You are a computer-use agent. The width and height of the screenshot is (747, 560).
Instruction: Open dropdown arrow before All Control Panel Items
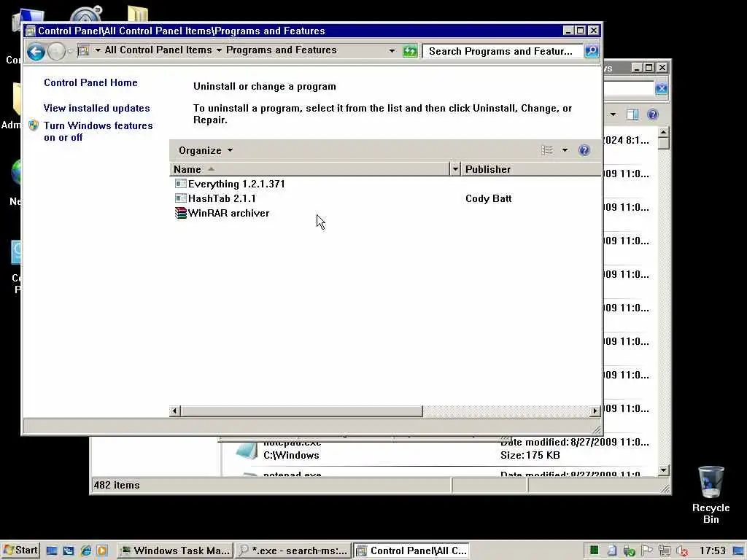pos(98,50)
